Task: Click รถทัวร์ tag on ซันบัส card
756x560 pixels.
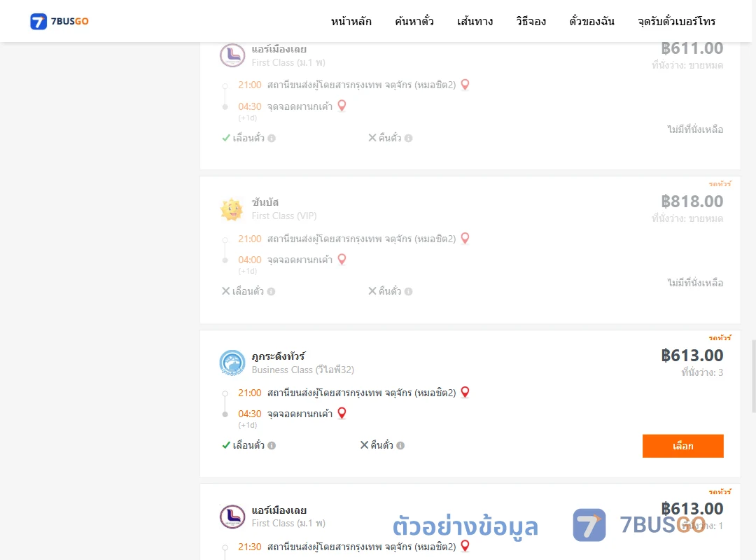Action: (720, 184)
